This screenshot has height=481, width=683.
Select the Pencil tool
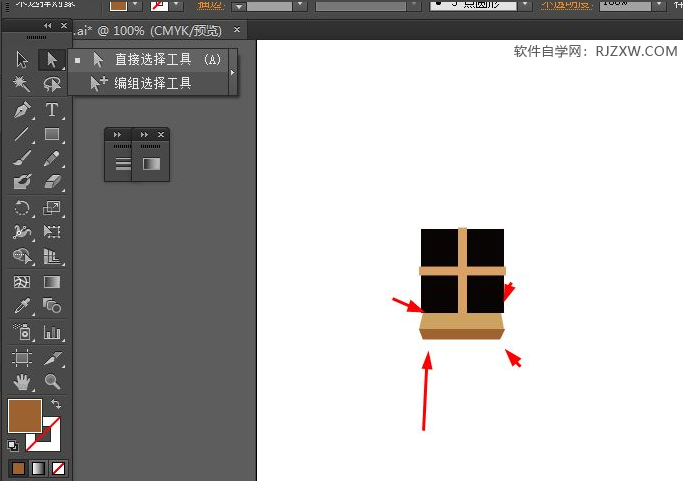point(52,158)
